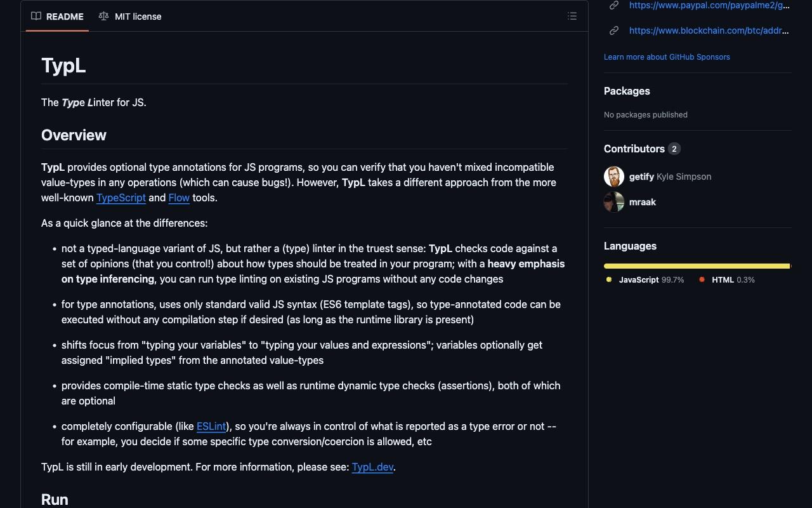The image size is (812, 508).
Task: Click getify's avatar image
Action: pos(614,177)
